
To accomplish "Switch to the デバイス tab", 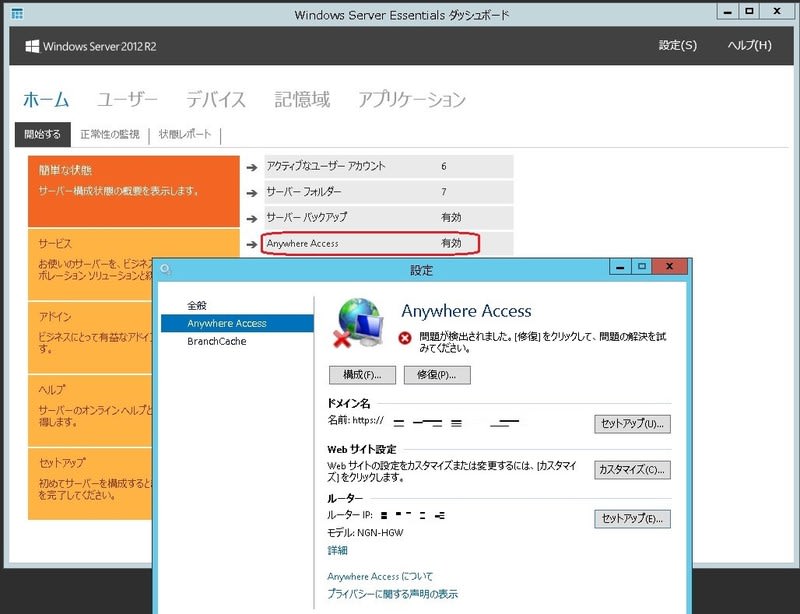I will [216, 99].
